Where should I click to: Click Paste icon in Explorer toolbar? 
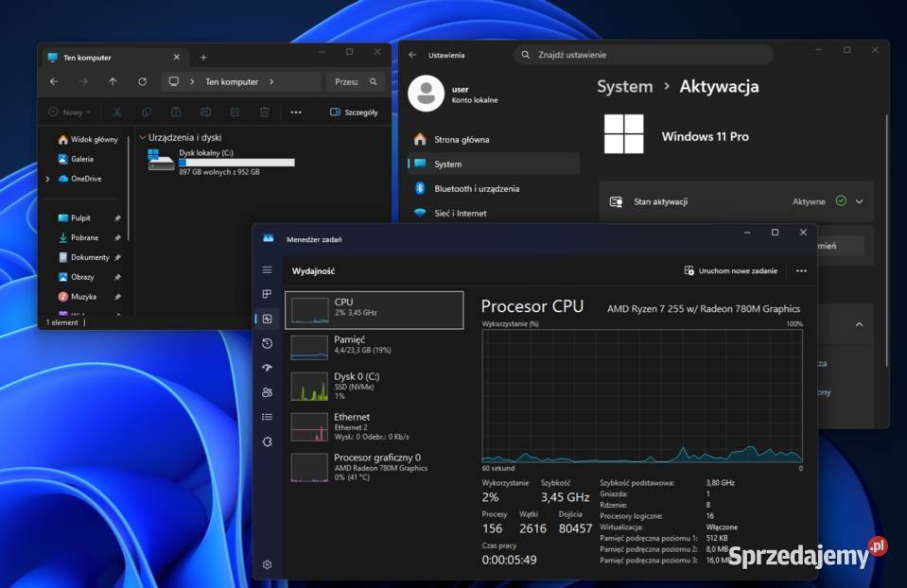pyautogui.click(x=176, y=112)
